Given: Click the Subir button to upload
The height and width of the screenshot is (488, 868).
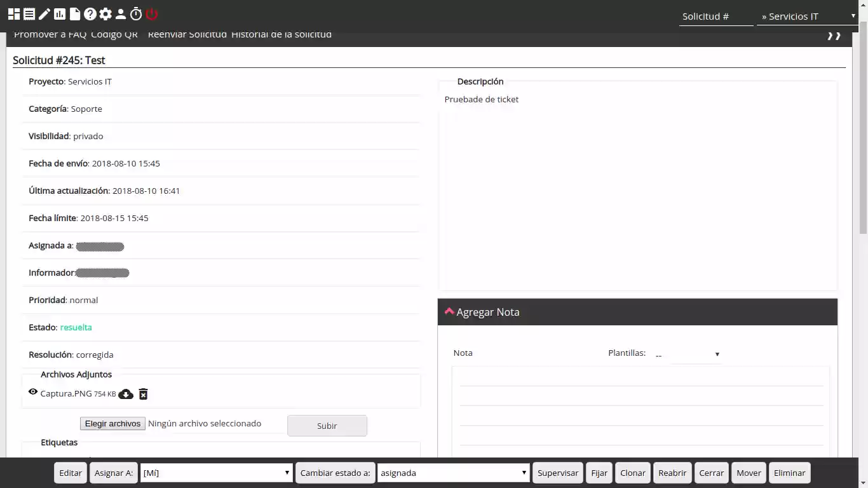Looking at the screenshot, I should coord(327,425).
